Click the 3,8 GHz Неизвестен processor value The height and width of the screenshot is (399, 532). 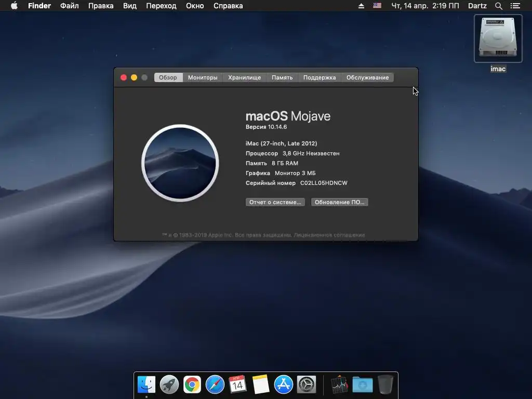click(311, 153)
